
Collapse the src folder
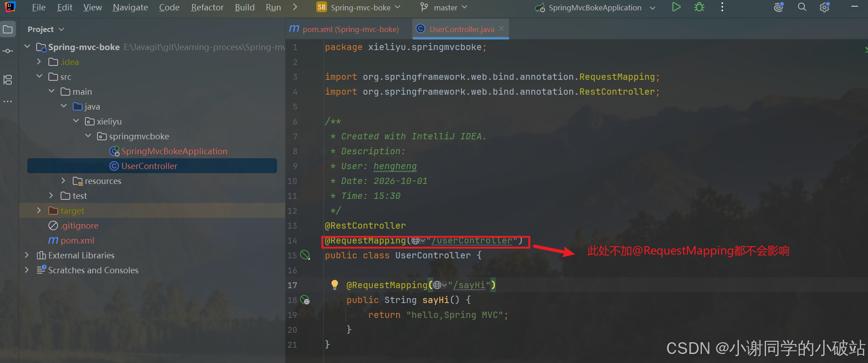coord(39,77)
